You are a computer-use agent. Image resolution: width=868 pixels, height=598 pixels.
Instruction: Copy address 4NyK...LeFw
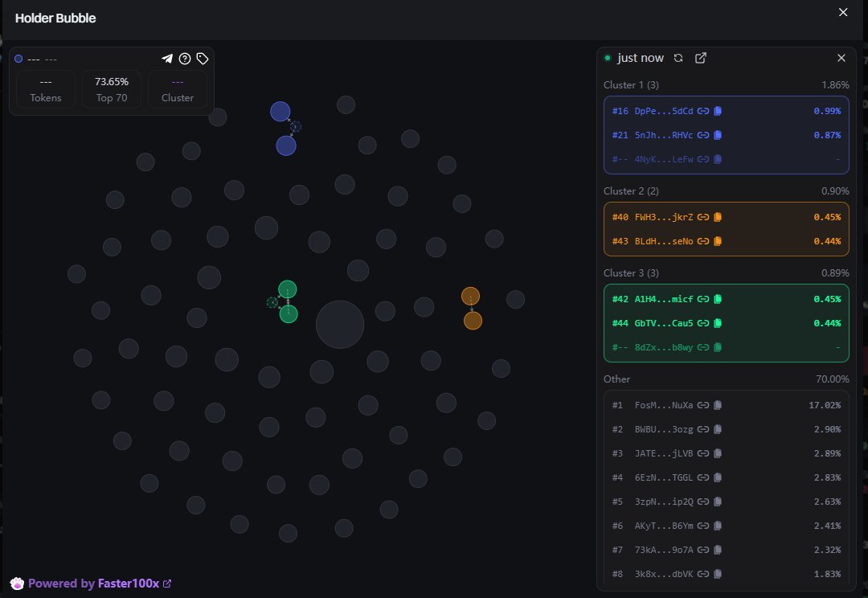click(718, 159)
